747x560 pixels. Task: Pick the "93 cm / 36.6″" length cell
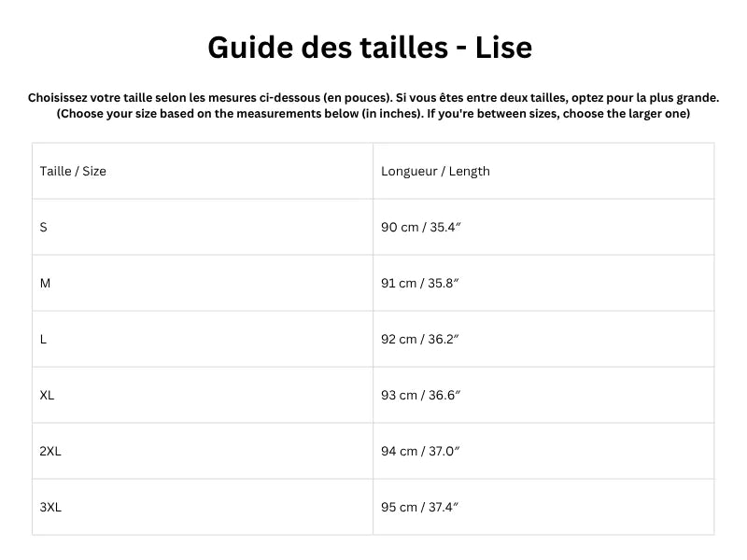420,395
